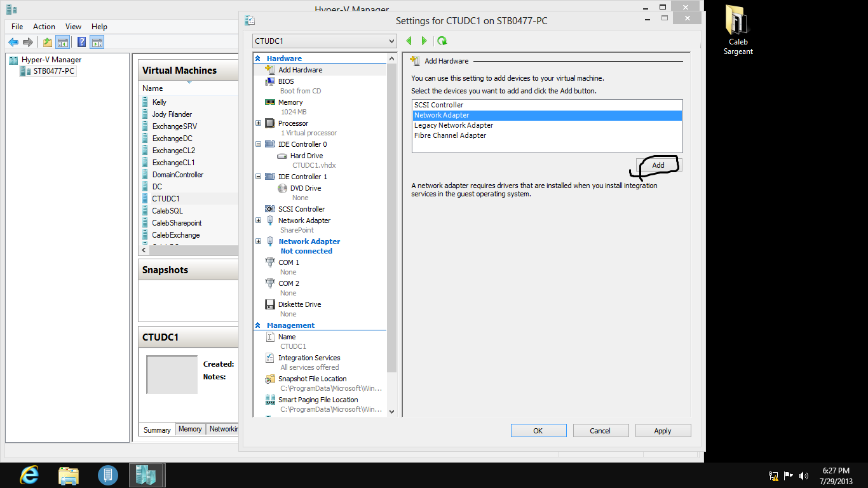Select Hyper-V Manager root tree node
The width and height of the screenshot is (868, 488).
pyautogui.click(x=46, y=60)
